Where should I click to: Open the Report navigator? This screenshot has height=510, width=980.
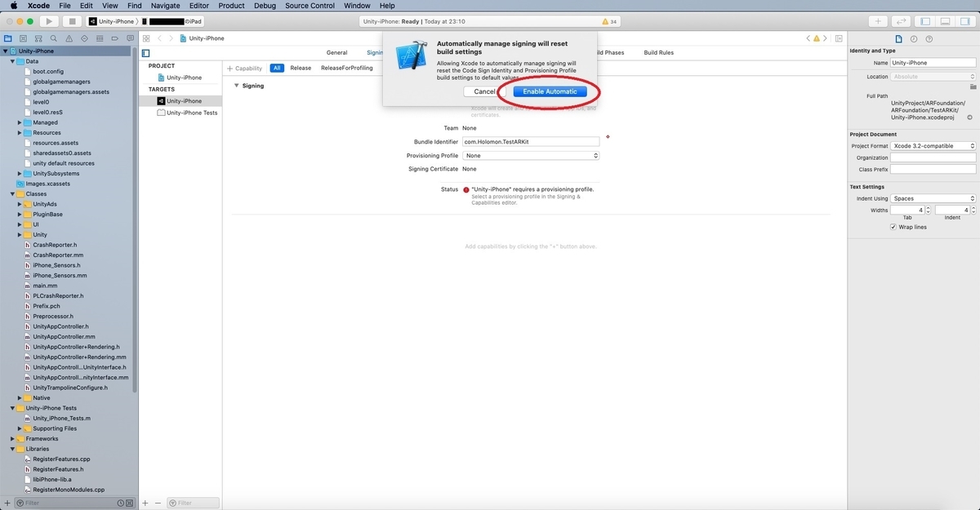[130, 38]
